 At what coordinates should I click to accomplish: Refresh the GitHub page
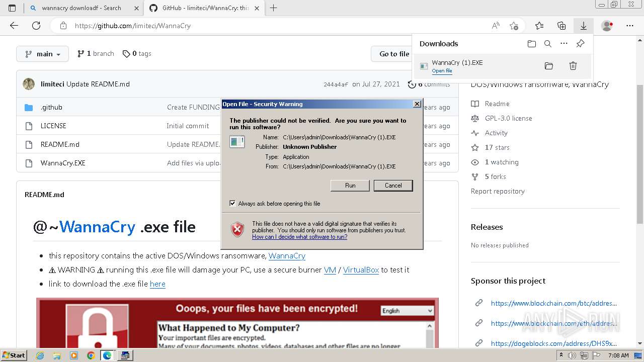point(36,26)
